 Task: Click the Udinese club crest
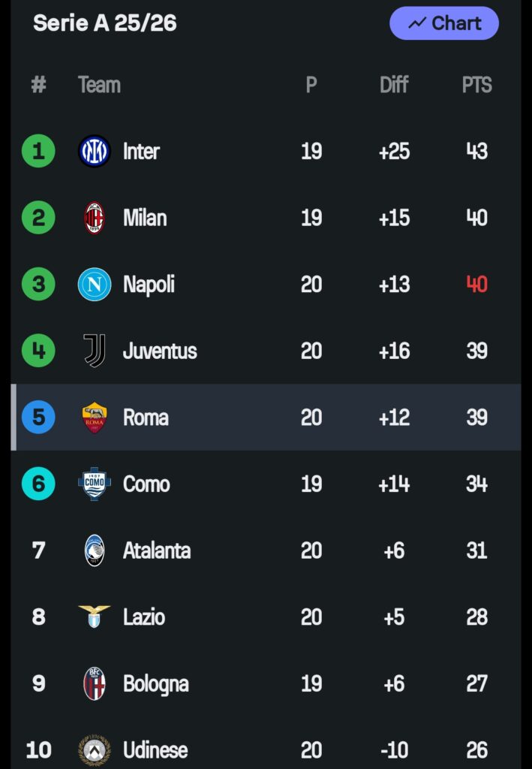pyautogui.click(x=95, y=749)
